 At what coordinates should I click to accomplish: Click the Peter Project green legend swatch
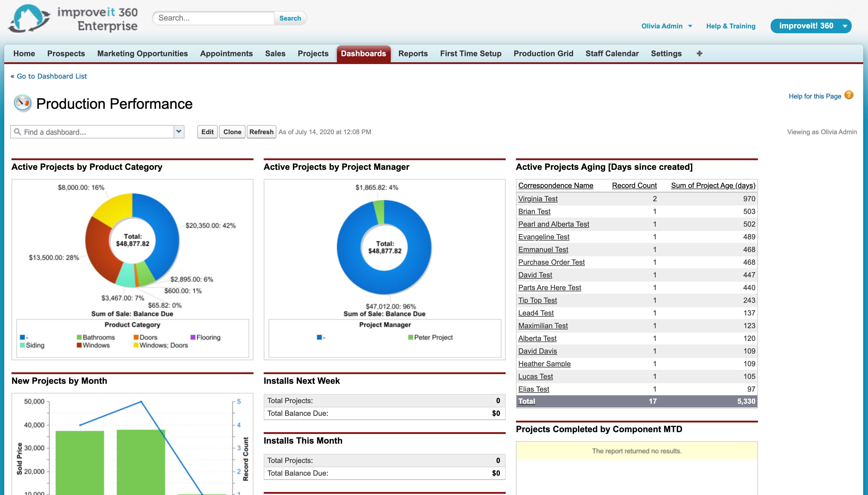click(410, 337)
